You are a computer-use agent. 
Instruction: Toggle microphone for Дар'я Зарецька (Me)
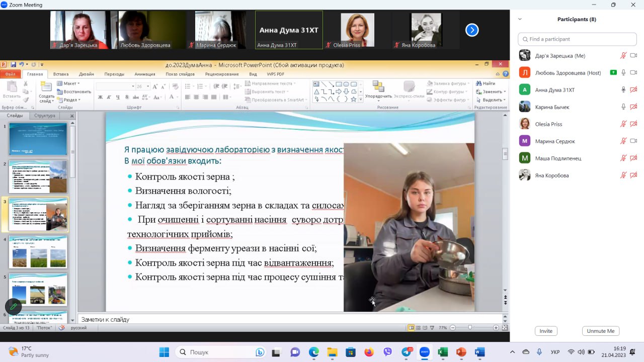623,56
